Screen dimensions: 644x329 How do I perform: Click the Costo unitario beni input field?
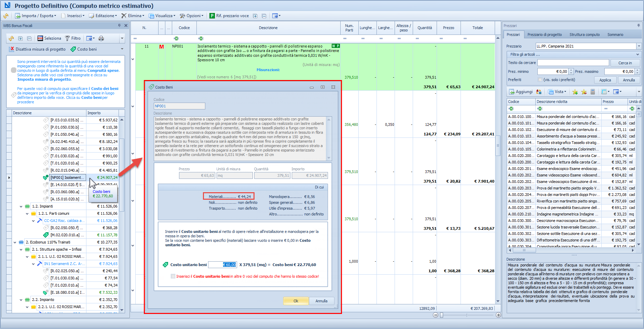click(222, 265)
